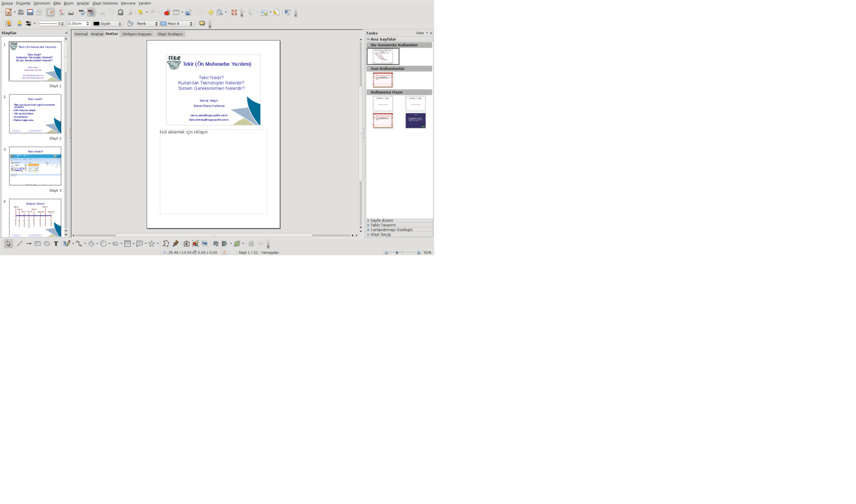The width and height of the screenshot is (856, 504).
Task: Select Slayt 3 thumbnail in slide panel
Action: (35, 166)
